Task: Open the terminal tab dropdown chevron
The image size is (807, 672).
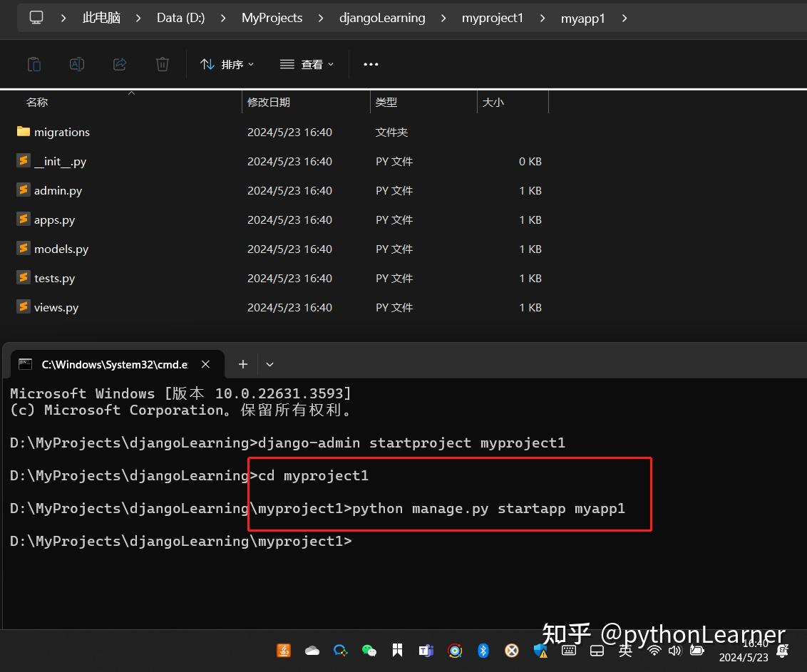Action: click(x=269, y=364)
